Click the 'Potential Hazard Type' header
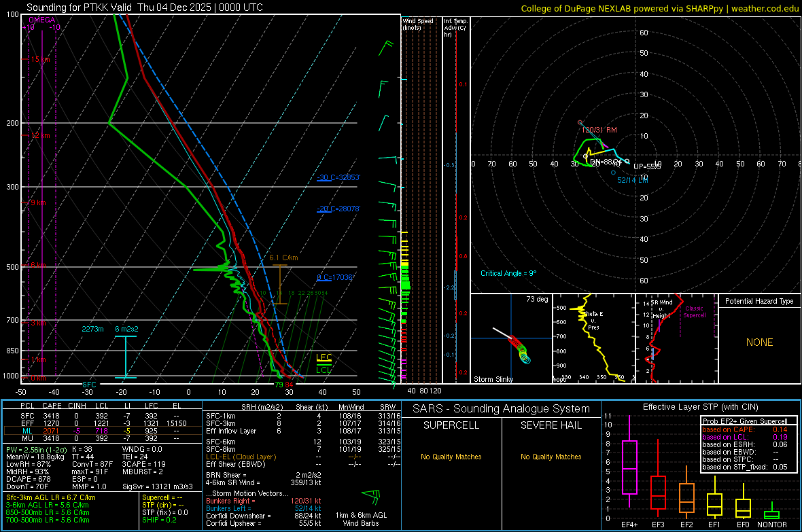Viewport: 802px width, 532px height. click(759, 301)
